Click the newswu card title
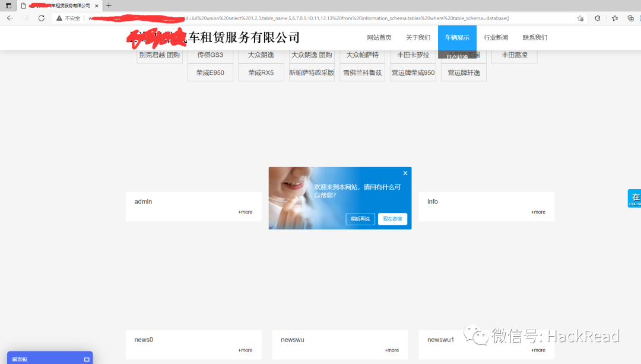This screenshot has height=364, width=641. [x=292, y=340]
